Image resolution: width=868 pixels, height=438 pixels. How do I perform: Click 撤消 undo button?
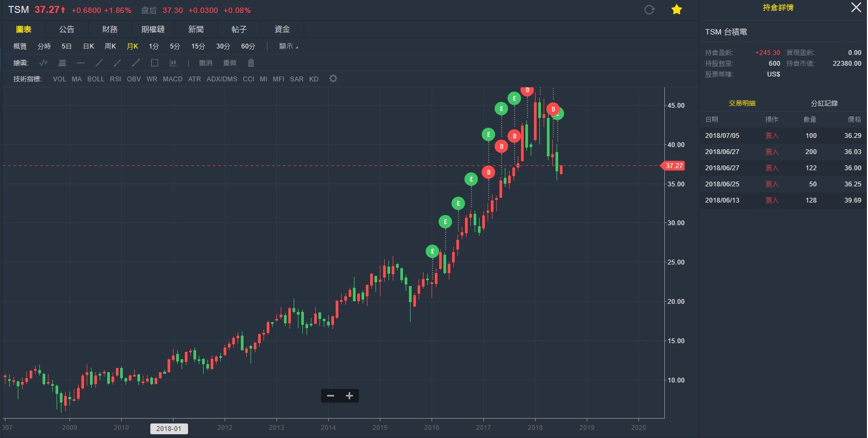pos(205,63)
